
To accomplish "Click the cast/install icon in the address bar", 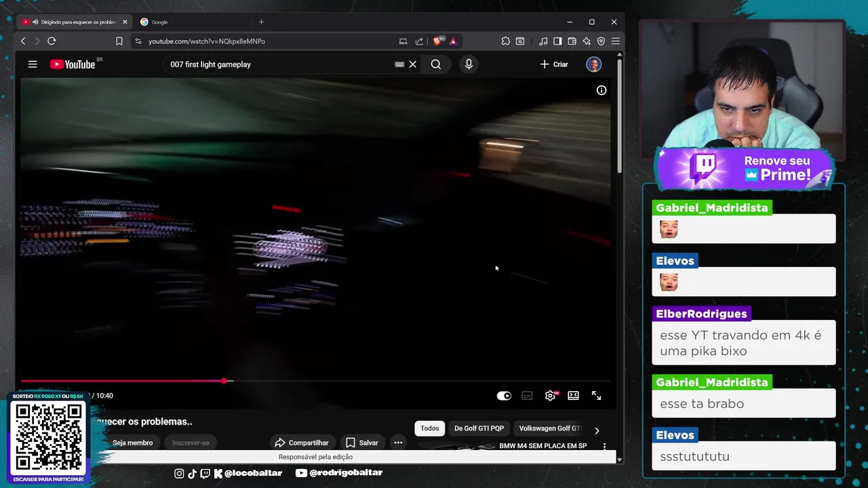I will coord(403,41).
